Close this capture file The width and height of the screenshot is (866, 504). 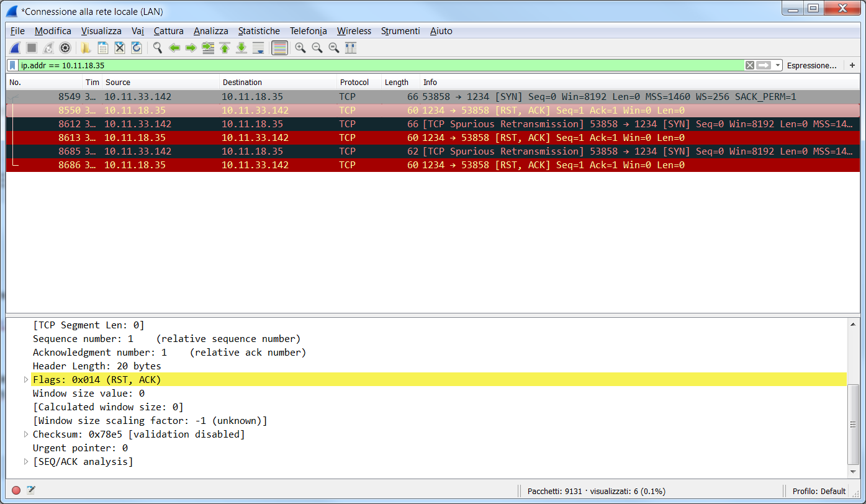[x=120, y=48]
